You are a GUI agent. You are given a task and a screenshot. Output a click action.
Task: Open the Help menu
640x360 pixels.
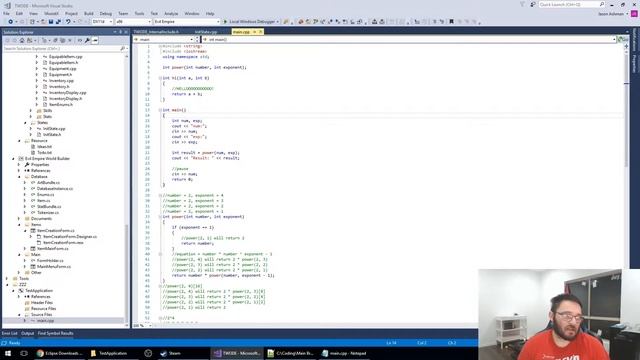click(210, 13)
